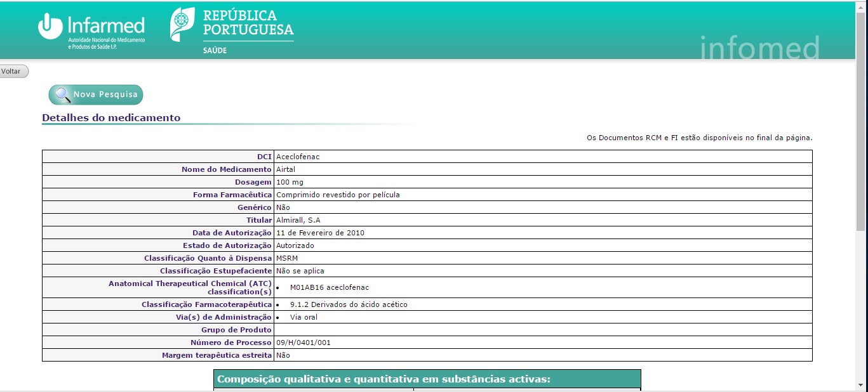Click the Infarmed logo in the header

click(91, 30)
